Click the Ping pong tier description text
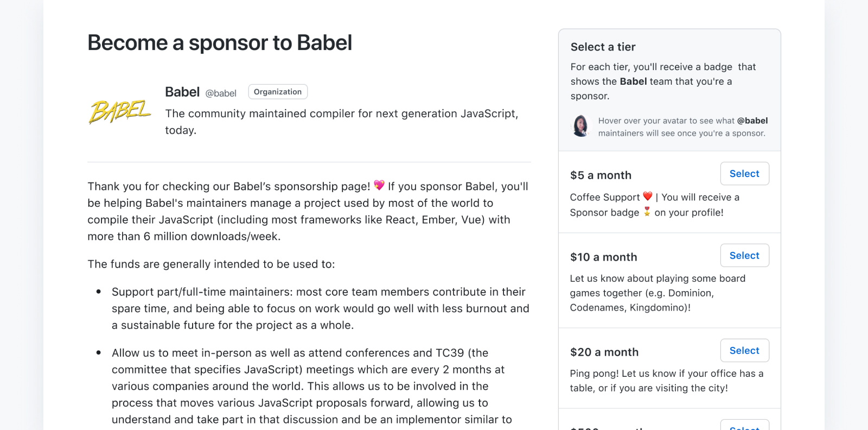 coord(667,381)
